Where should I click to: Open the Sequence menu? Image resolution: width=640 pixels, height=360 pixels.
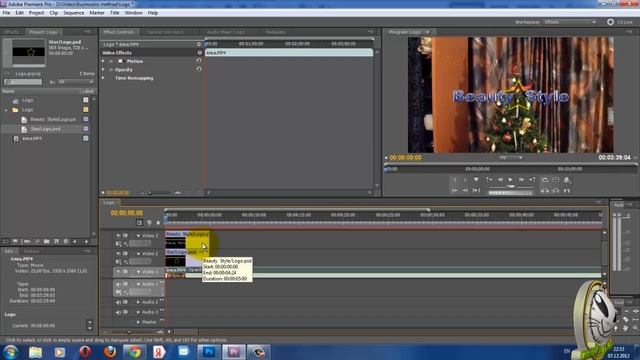click(73, 13)
